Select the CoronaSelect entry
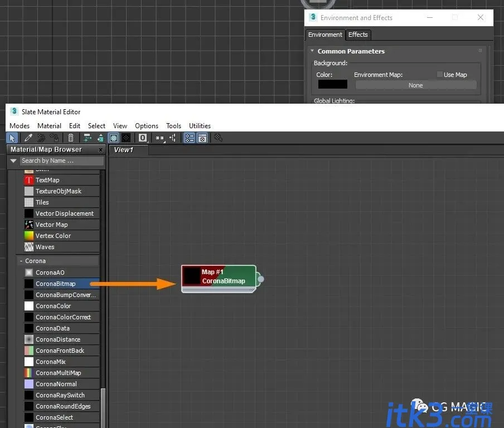 click(x=62, y=417)
